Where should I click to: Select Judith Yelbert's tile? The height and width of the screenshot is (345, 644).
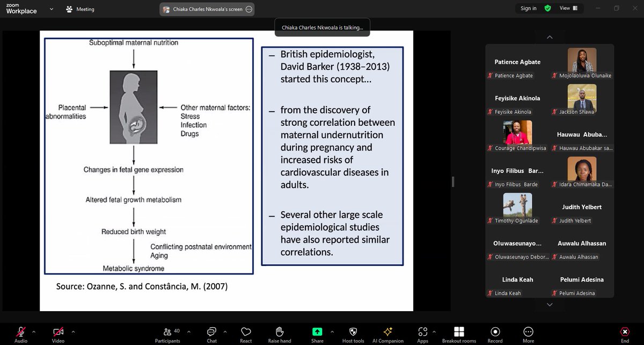pyautogui.click(x=582, y=209)
